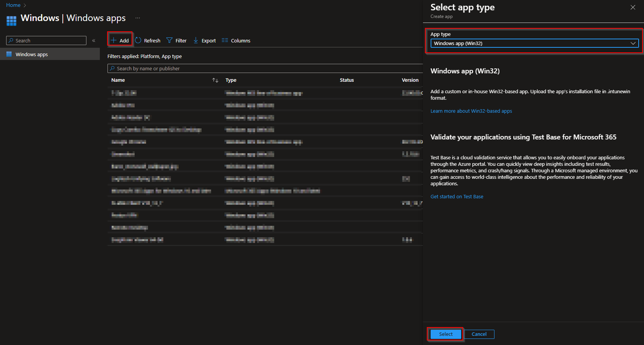
Task: Open Learn more about Win32-based apps
Action: [471, 111]
